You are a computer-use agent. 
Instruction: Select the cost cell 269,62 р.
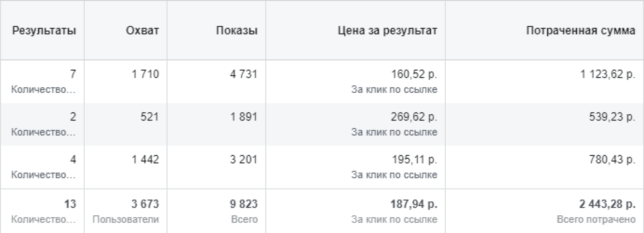pos(414,117)
